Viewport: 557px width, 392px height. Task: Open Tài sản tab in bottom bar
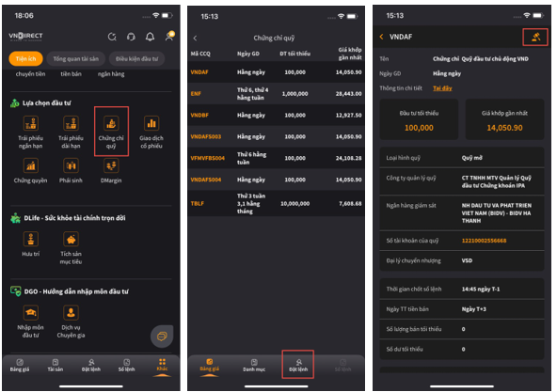56,366
